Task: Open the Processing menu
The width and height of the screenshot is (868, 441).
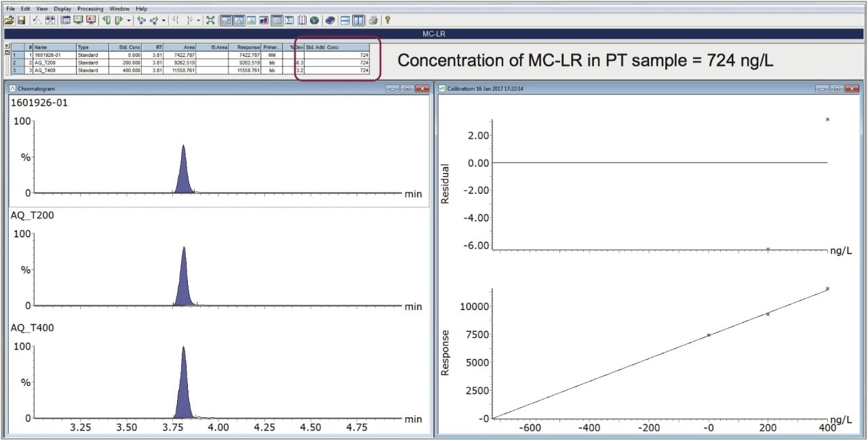Action: pyautogui.click(x=90, y=9)
